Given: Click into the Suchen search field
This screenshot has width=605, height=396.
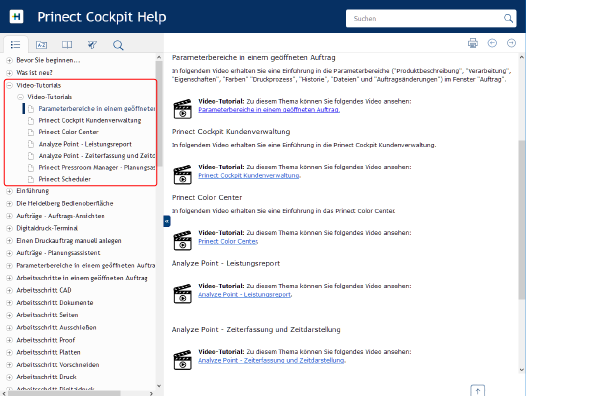Looking at the screenshot, I should [424, 18].
